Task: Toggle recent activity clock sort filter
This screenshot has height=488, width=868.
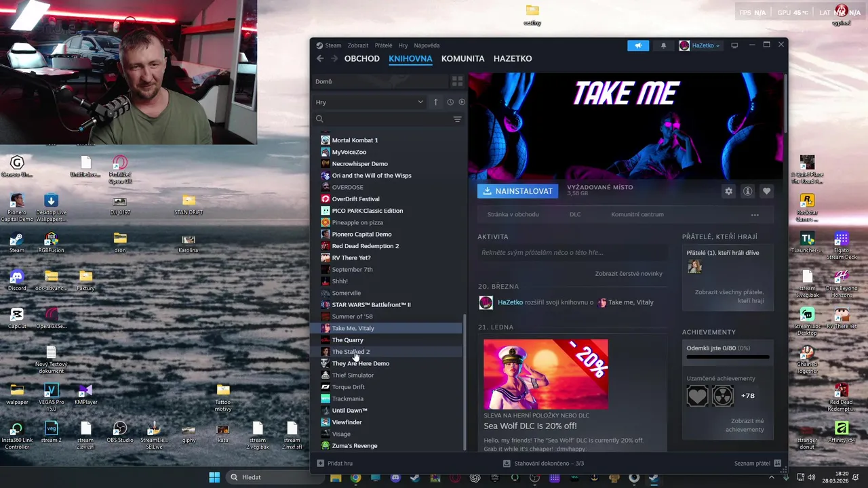Action: [450, 102]
